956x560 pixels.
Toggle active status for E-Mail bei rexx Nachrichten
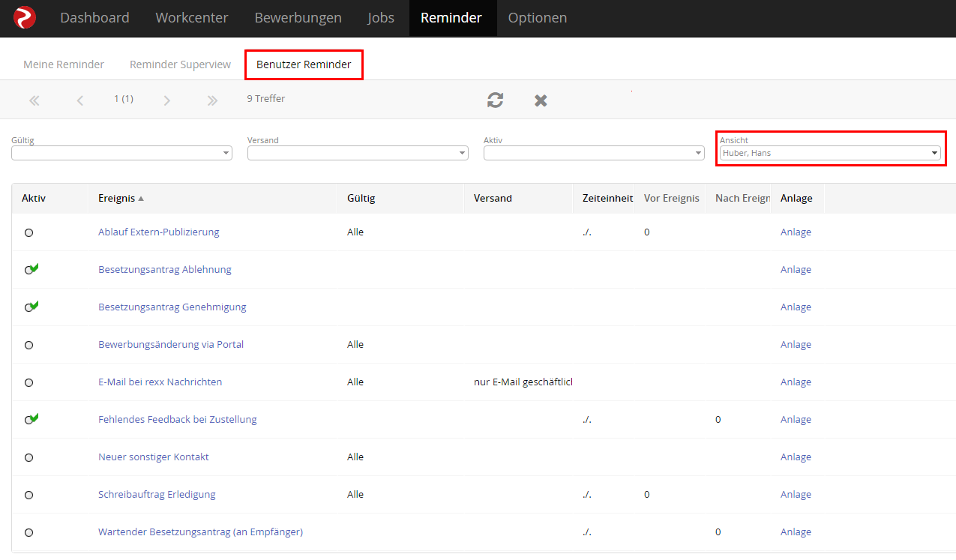pos(28,382)
